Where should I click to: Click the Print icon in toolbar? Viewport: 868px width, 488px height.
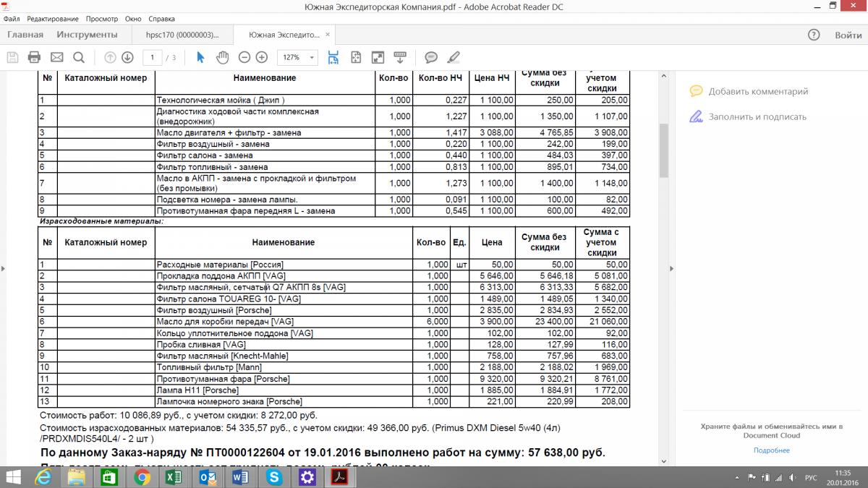pos(34,57)
